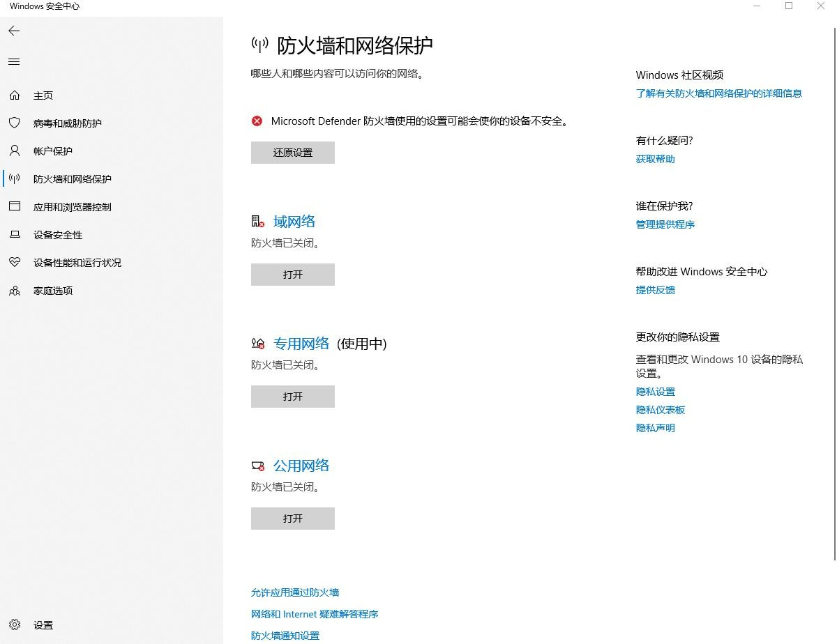This screenshot has width=837, height=644.
Task: Open 允许应用通过防火墙 link
Action: tap(295, 592)
